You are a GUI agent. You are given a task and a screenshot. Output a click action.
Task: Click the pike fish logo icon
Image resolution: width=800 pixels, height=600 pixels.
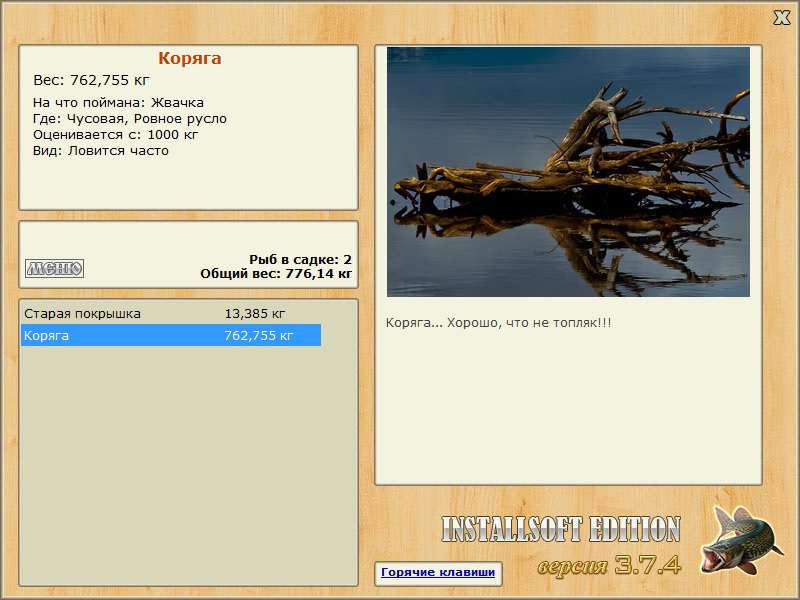[x=740, y=539]
